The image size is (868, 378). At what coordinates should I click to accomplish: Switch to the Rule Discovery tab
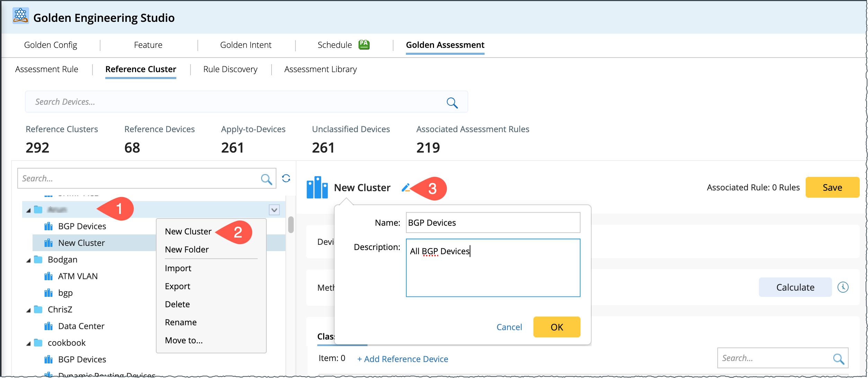pyautogui.click(x=230, y=69)
